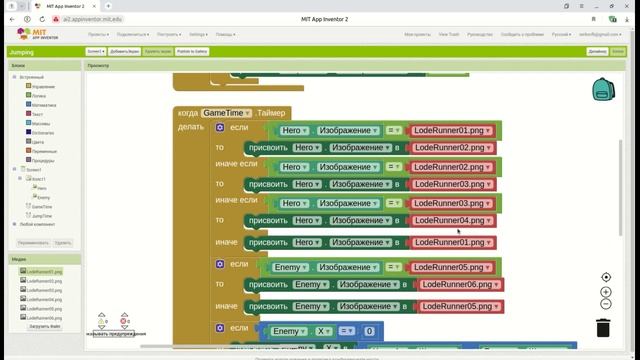The height and width of the screenshot is (360, 640).
Task: Click the Удалить component button
Action: (63, 243)
